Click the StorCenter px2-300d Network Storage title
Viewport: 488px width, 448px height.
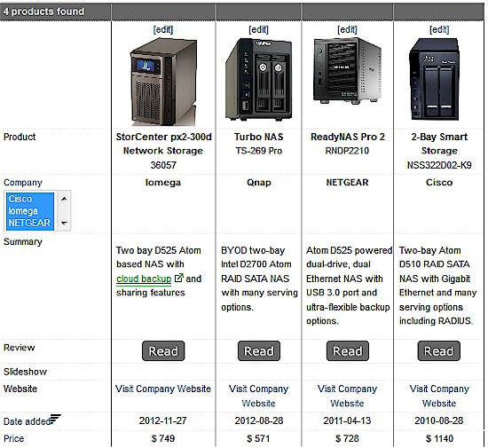pyautogui.click(x=163, y=144)
